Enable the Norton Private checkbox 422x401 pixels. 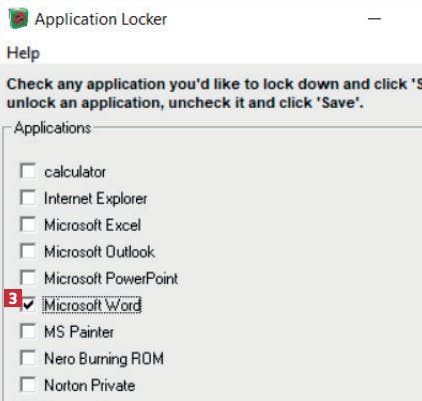[x=28, y=385]
